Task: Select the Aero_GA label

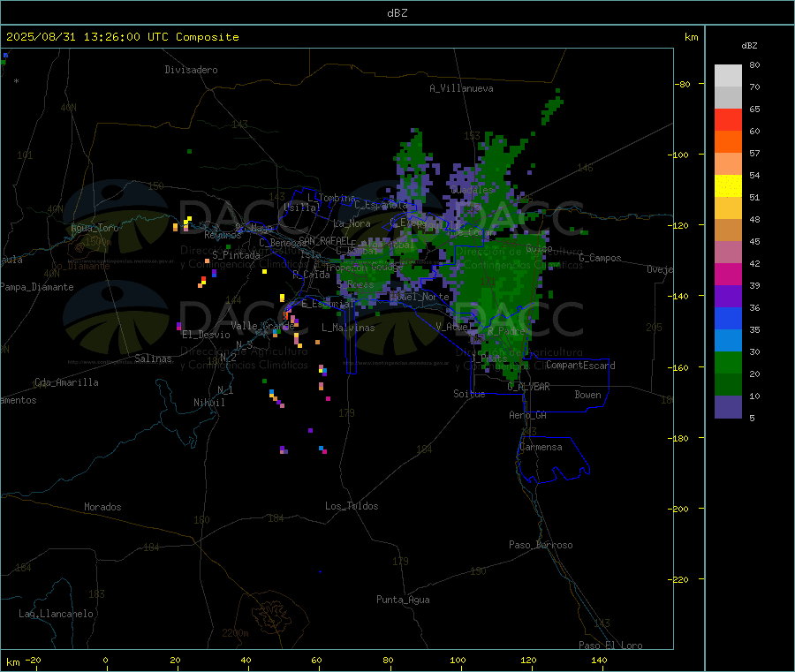Action: pyautogui.click(x=528, y=415)
